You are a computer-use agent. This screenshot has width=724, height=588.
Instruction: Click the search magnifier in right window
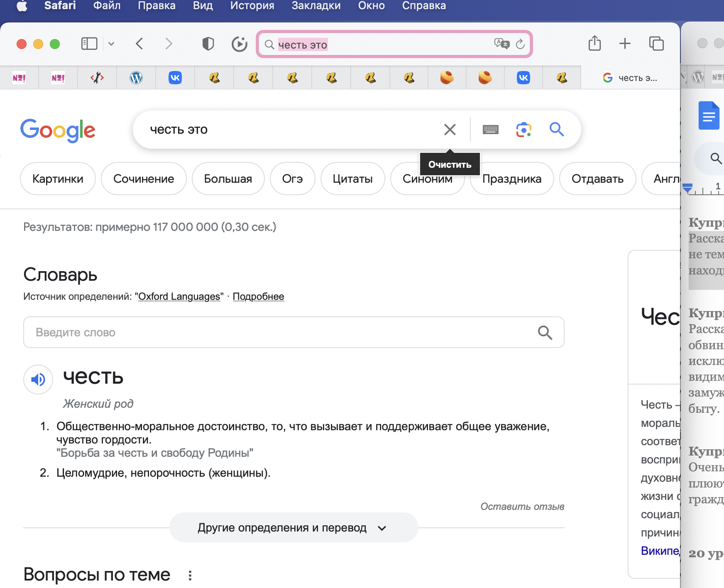pos(716,158)
